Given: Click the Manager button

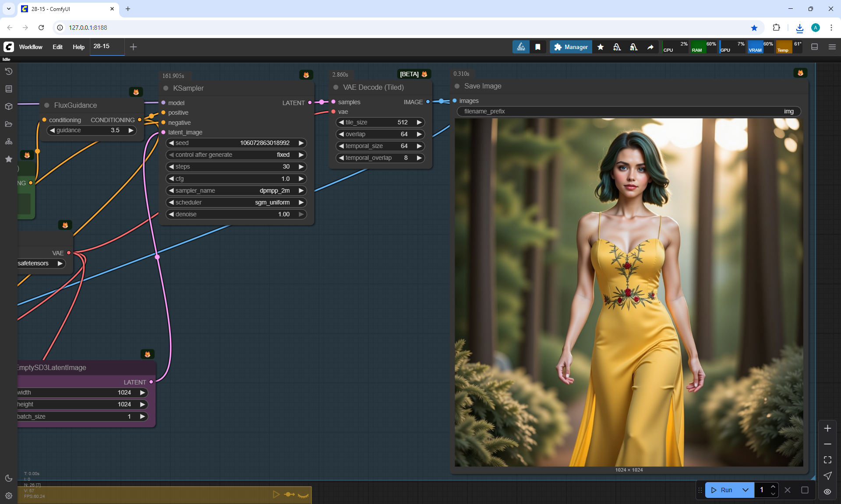Looking at the screenshot, I should click(x=571, y=47).
